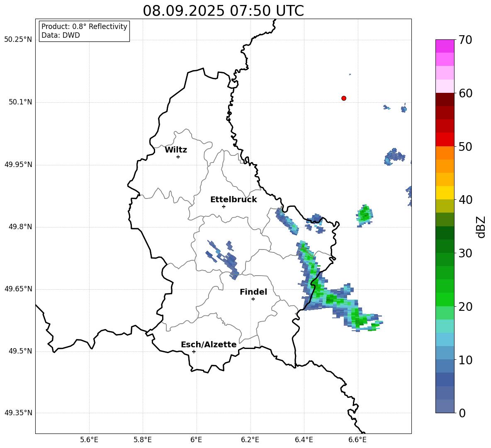The height and width of the screenshot is (448, 491).
Task: Click the yellow colorbar segment at 40
Action: (445, 193)
